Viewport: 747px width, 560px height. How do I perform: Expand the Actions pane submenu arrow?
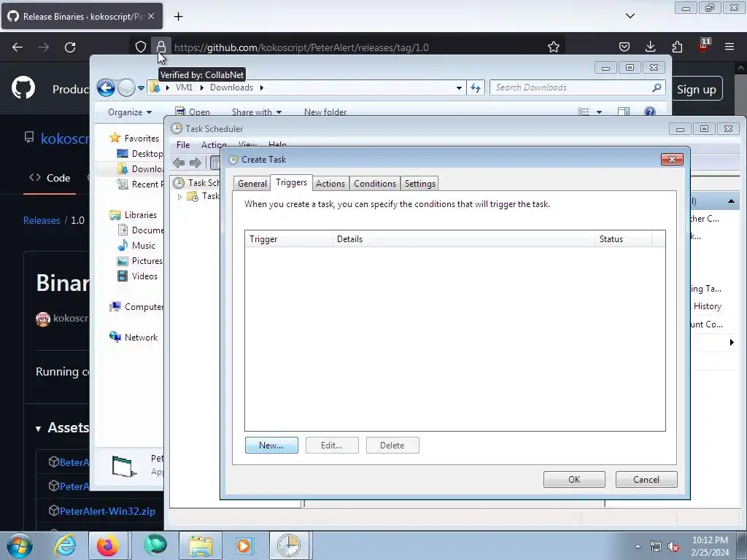(732, 343)
